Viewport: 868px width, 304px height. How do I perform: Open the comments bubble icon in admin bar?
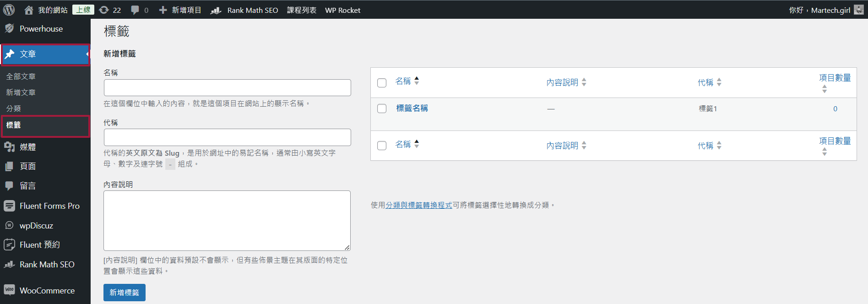click(135, 10)
